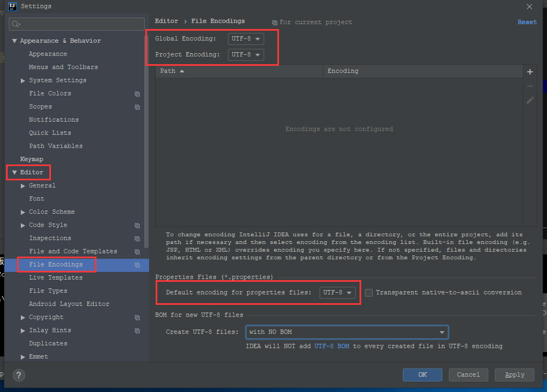The height and width of the screenshot is (392, 547).
Task: Click the Apply button
Action: [515, 375]
